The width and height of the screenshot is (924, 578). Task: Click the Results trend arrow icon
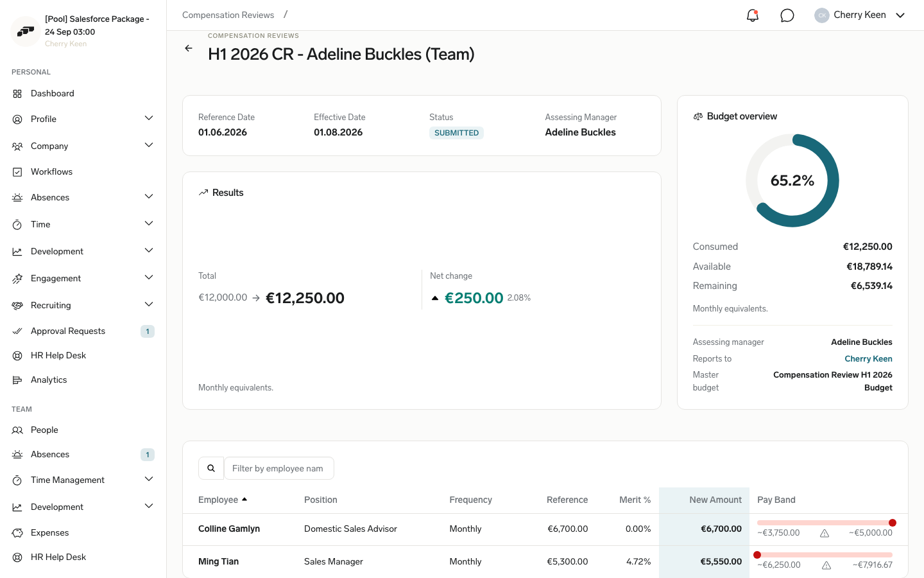(x=203, y=193)
